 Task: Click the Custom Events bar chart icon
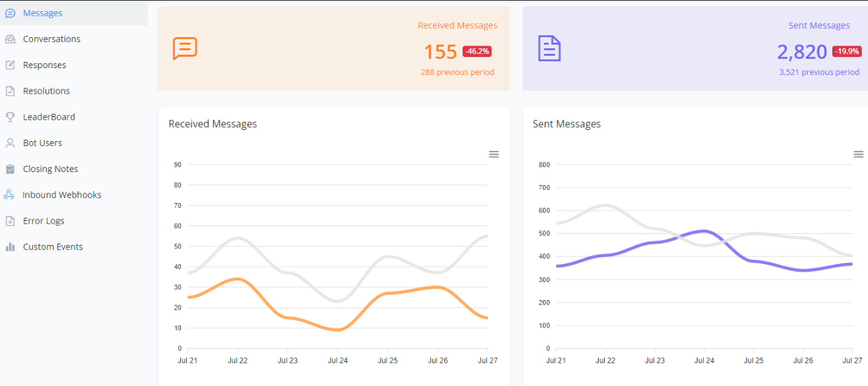click(x=10, y=247)
